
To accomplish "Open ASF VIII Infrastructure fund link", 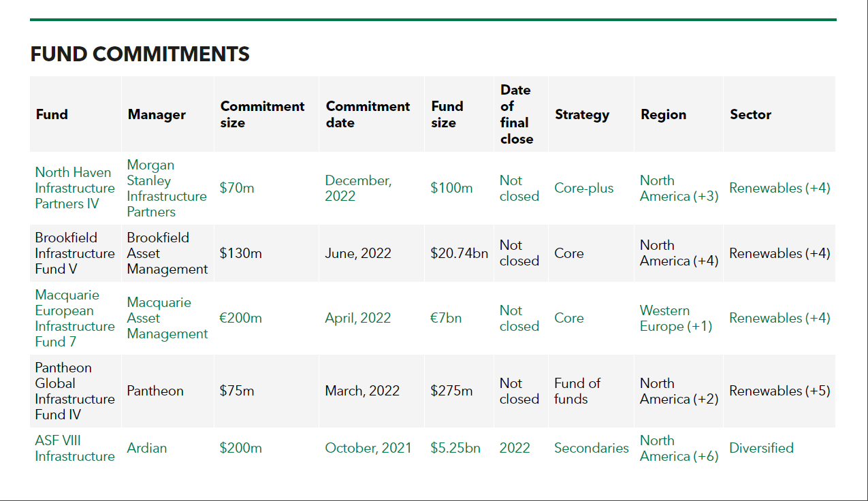I will coord(75,448).
